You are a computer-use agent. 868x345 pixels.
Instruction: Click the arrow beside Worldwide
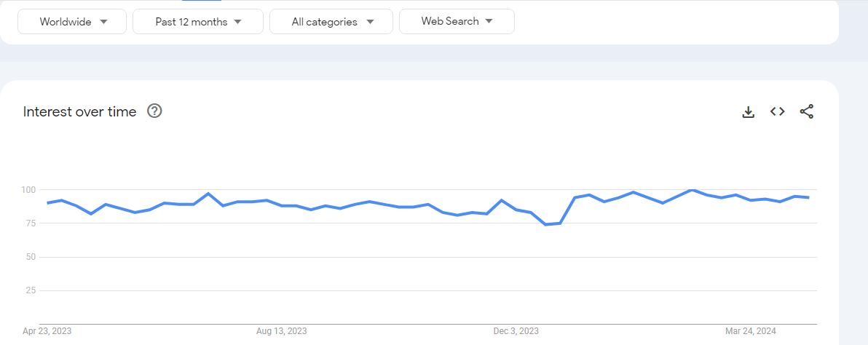103,22
